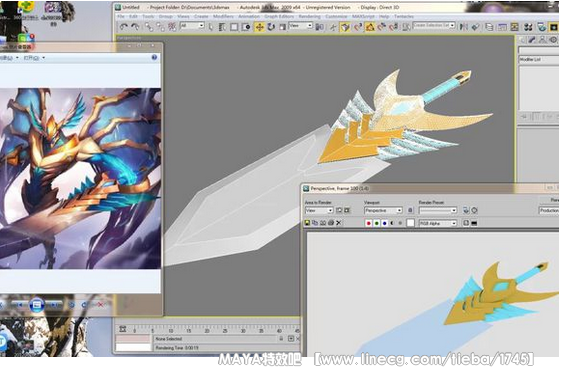Click the Copy Image icon in render window
This screenshot has height=376, width=568.
coord(315,223)
